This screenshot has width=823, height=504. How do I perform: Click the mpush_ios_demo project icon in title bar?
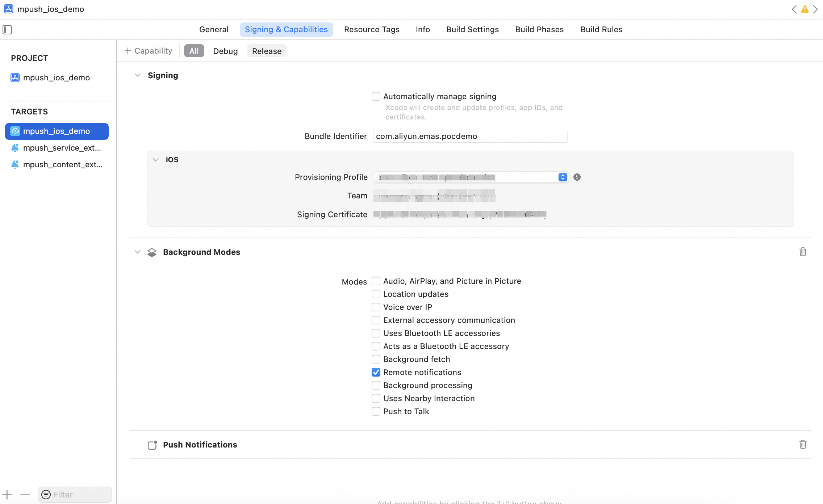tap(9, 9)
